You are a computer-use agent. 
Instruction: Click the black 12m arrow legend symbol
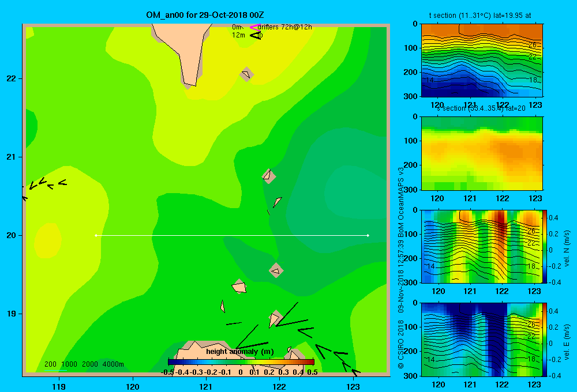tap(256, 35)
